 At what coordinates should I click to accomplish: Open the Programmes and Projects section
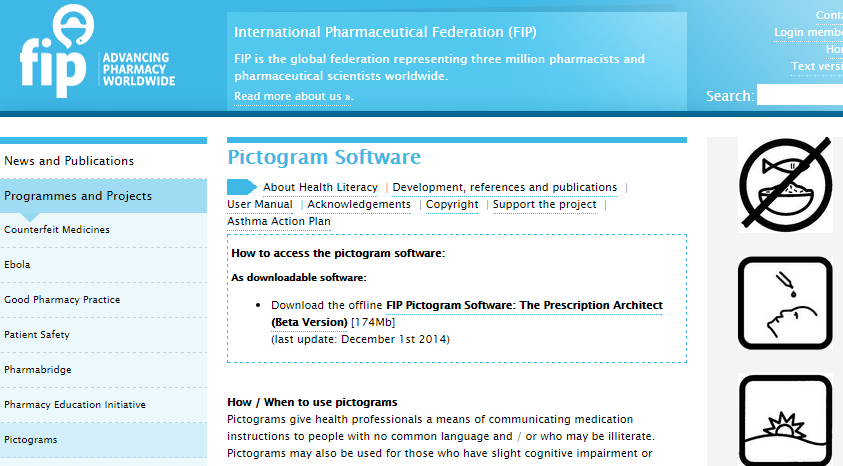coord(103,196)
